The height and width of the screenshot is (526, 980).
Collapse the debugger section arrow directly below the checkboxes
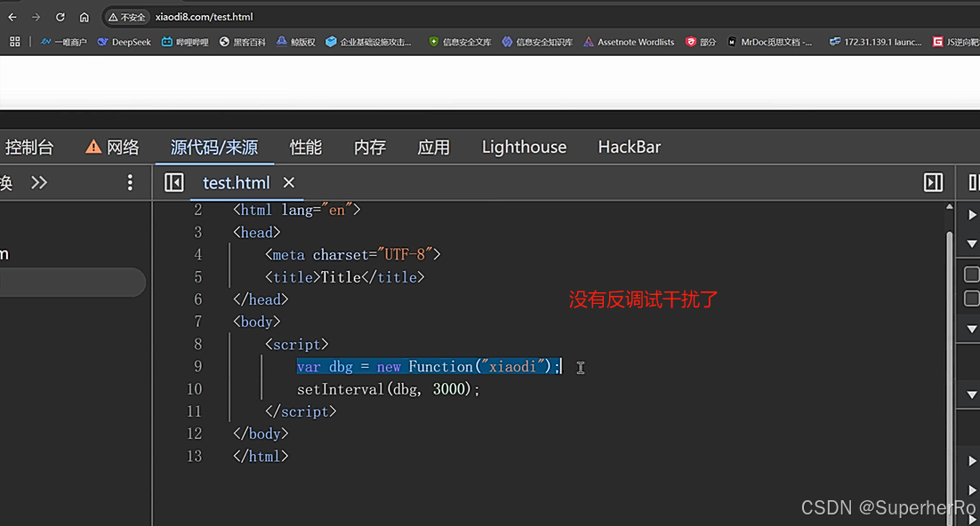[x=972, y=330]
